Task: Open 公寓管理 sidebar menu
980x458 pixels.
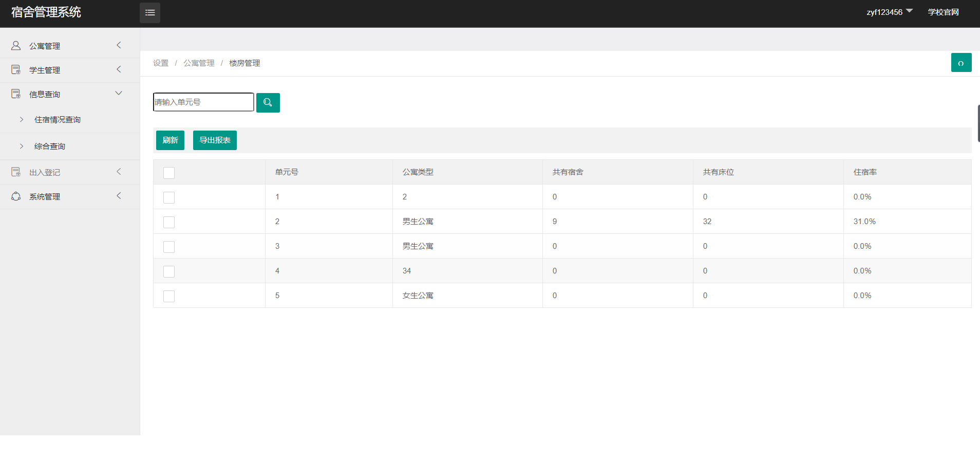Action: tap(70, 46)
